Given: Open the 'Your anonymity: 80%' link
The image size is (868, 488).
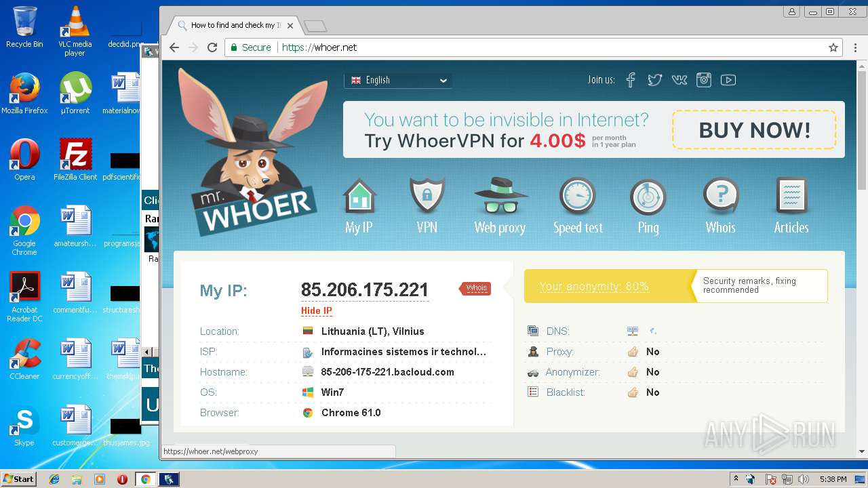Looking at the screenshot, I should click(x=594, y=287).
